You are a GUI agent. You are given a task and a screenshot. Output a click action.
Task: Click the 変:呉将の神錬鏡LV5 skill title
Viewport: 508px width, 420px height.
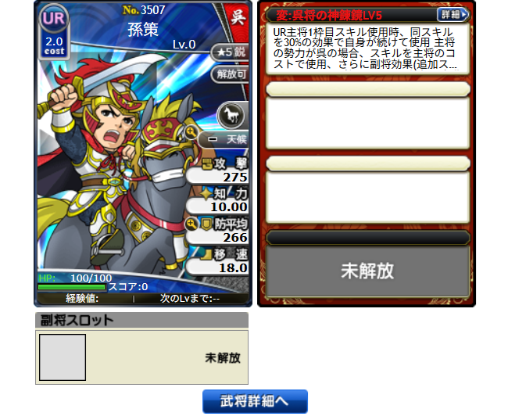click(329, 15)
